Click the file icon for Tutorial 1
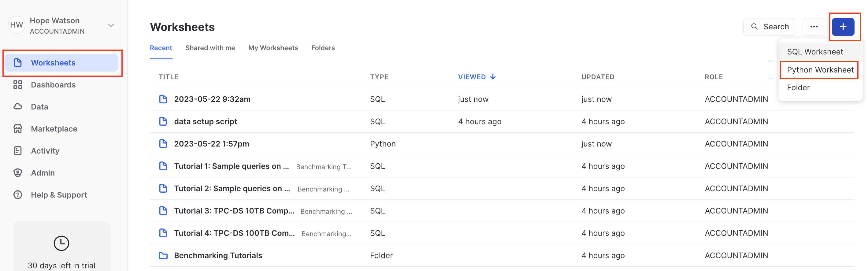Screen dimensions: 868x271 pos(163,166)
